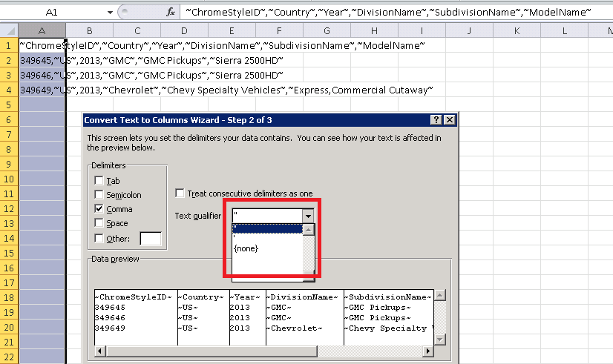
Task: Uncheck the Comma delimiter checkbox
Action: (x=99, y=208)
